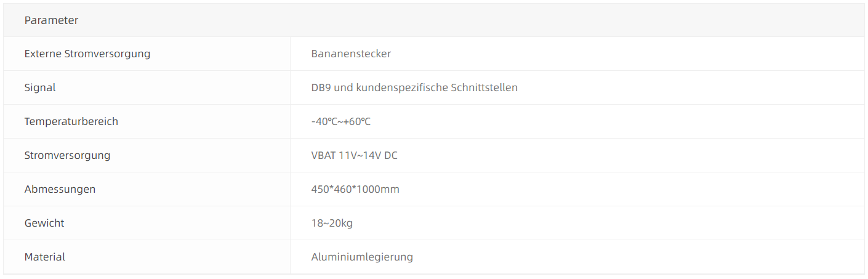Click the Signal row label
This screenshot has width=868, height=279.
[40, 87]
